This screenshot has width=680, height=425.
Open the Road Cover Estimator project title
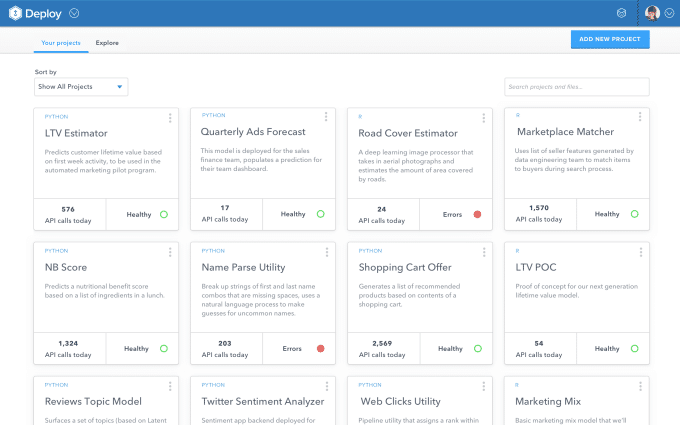click(x=408, y=133)
